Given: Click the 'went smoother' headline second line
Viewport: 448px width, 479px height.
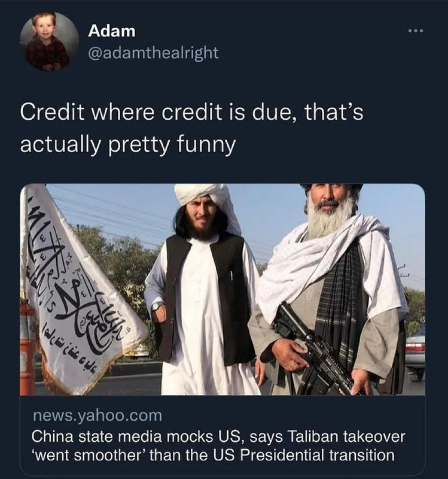Looking at the screenshot, I should point(213,455).
